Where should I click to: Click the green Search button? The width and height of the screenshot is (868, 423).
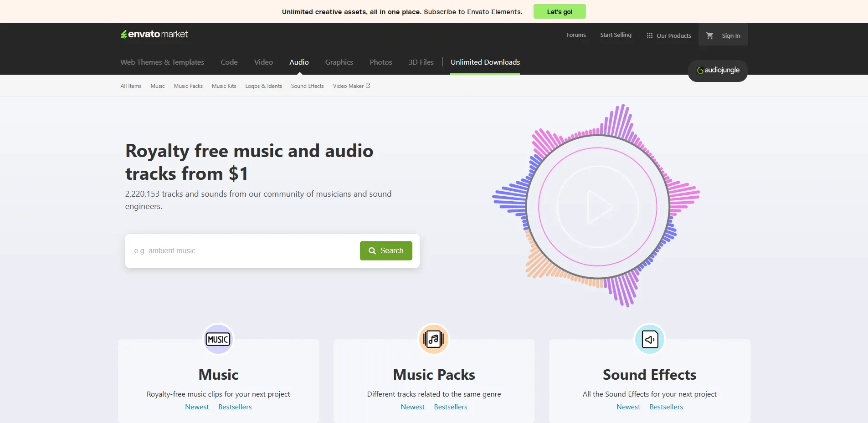tap(386, 251)
